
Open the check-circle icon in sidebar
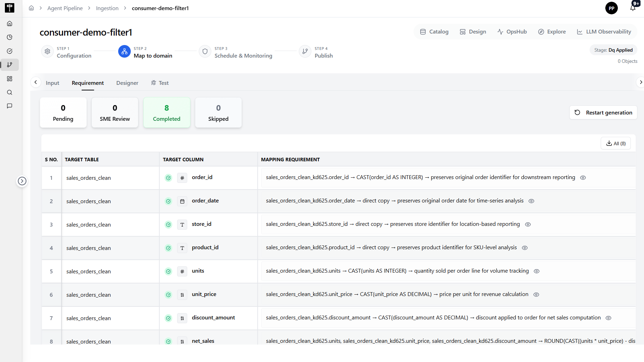click(10, 51)
